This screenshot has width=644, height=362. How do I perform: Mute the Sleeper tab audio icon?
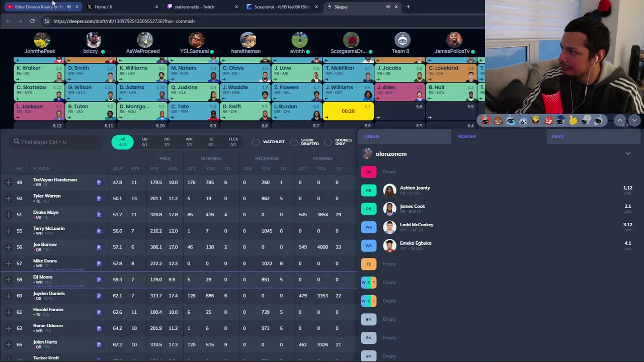click(388, 7)
